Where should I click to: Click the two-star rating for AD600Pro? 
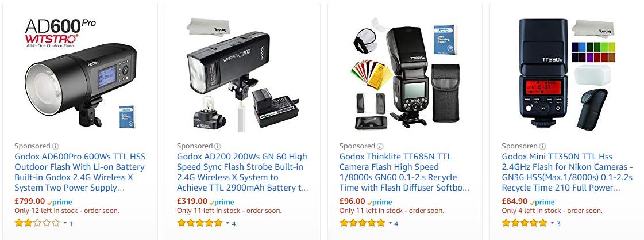point(37,223)
